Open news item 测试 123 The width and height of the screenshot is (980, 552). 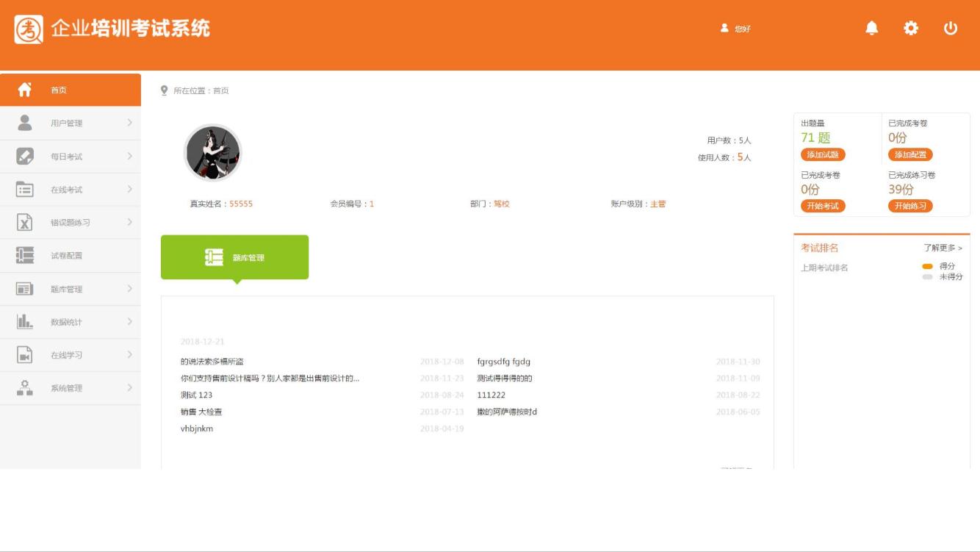(196, 395)
